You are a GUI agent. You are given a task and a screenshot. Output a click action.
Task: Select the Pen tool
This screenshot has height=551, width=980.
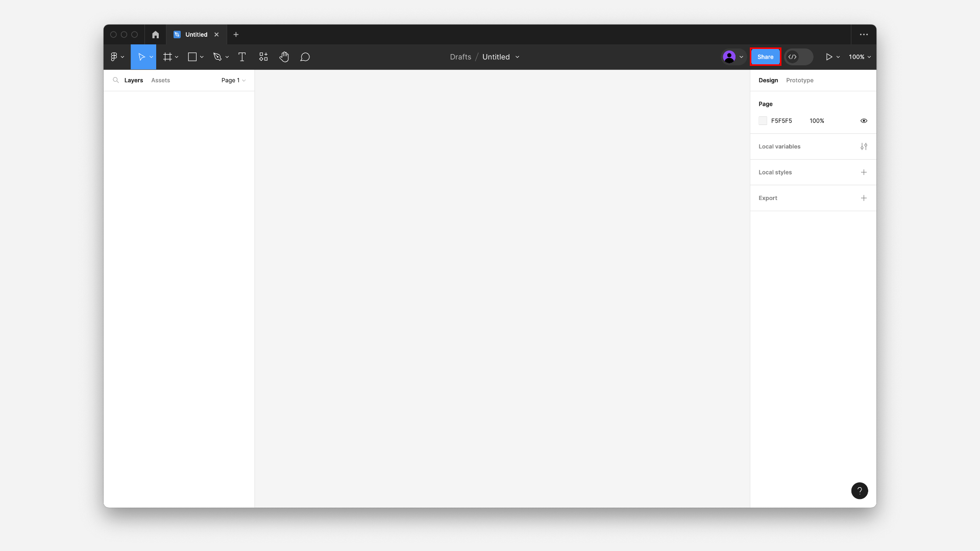click(217, 57)
